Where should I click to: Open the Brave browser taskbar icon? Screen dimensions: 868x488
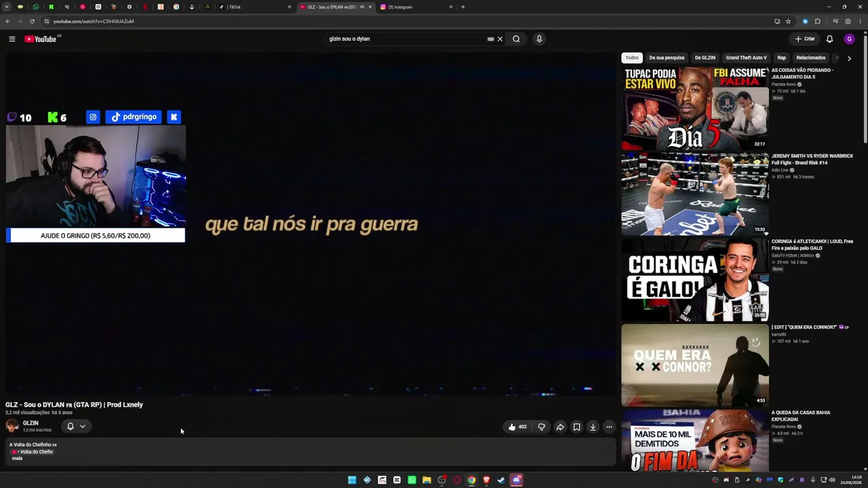pos(486,480)
